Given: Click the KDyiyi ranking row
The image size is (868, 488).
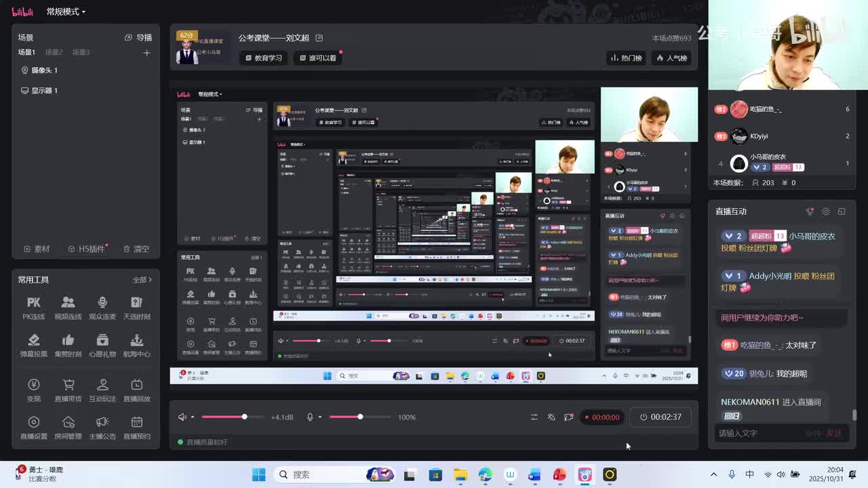Looking at the screenshot, I should [x=781, y=136].
